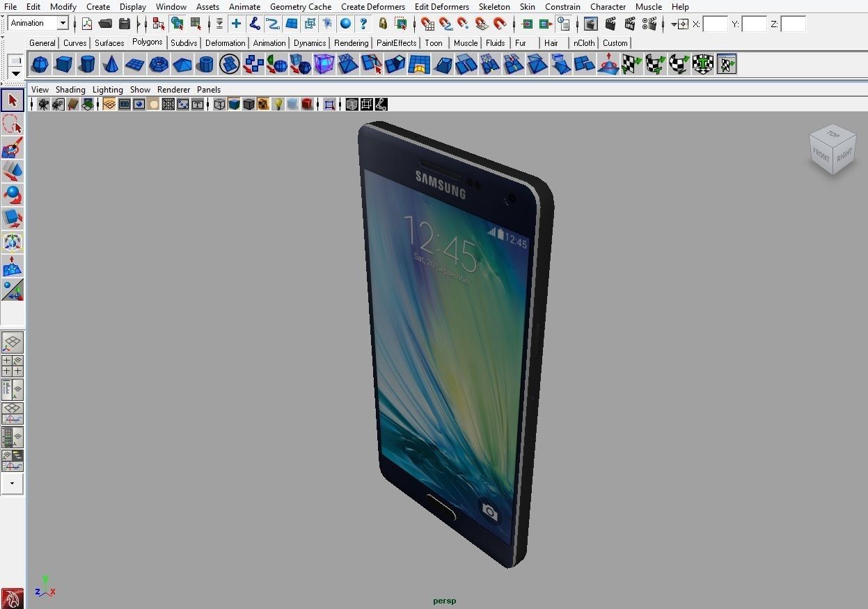The height and width of the screenshot is (609, 868).
Task: Open viewport Panels menu
Action: pos(209,90)
